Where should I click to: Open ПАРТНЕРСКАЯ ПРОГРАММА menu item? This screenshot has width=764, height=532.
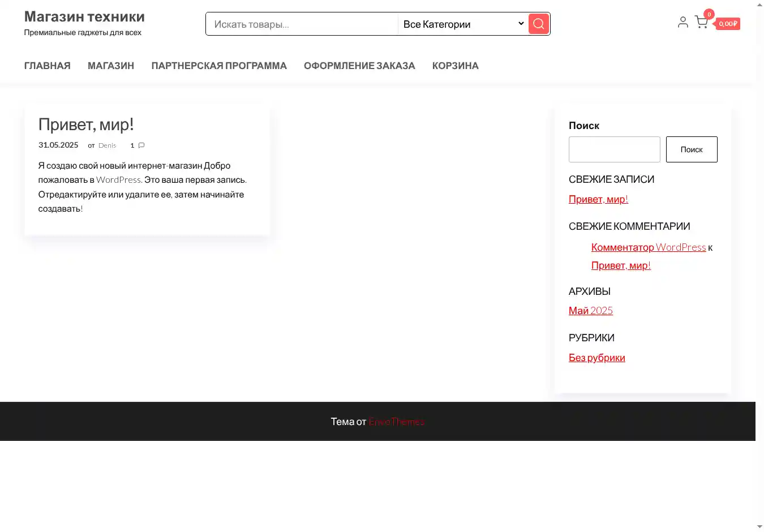(219, 66)
